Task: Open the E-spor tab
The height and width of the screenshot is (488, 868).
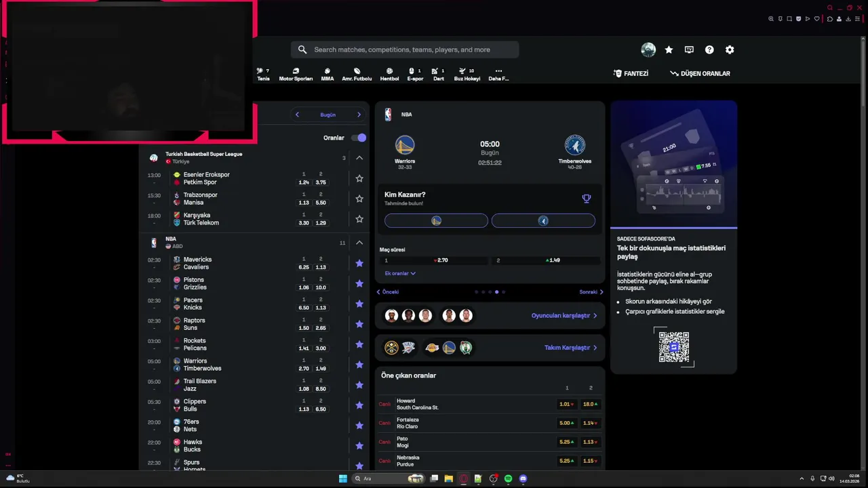Action: pyautogui.click(x=415, y=74)
